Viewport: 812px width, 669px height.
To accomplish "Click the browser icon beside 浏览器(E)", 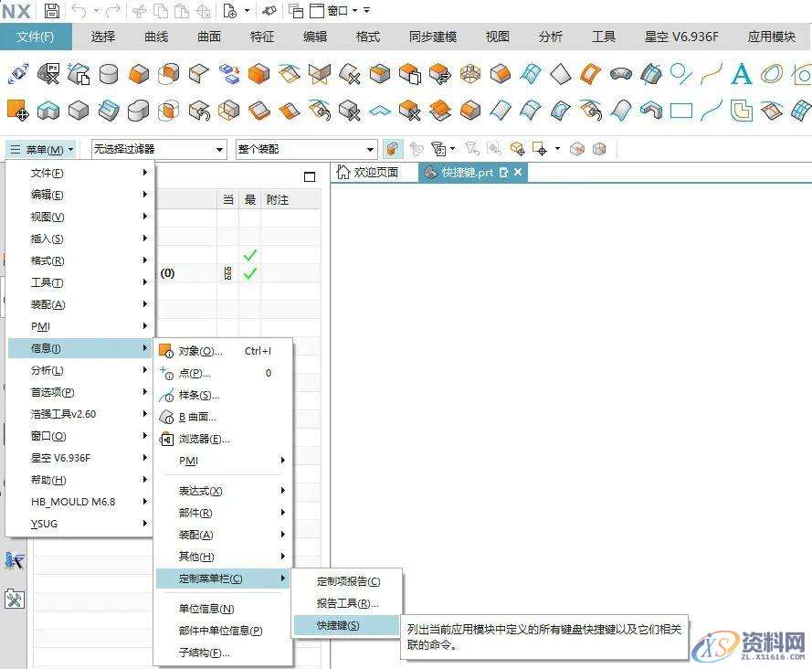I will [x=165, y=439].
